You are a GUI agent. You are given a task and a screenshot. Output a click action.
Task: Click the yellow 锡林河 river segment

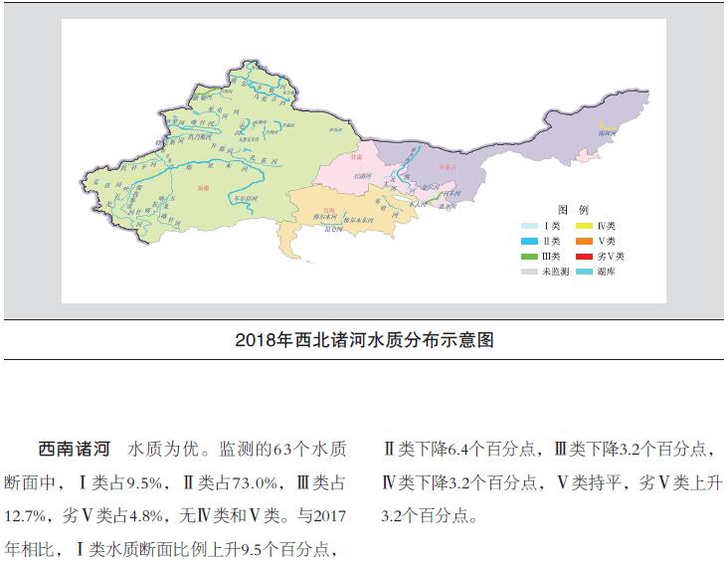pyautogui.click(x=604, y=124)
